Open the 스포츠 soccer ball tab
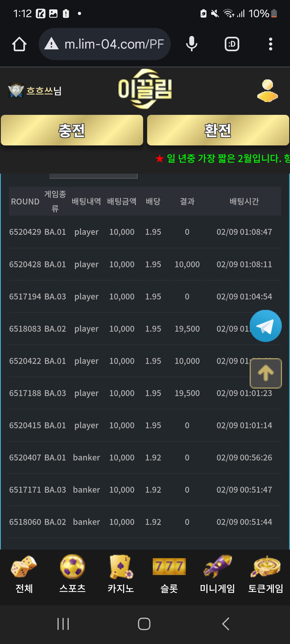 tap(73, 574)
